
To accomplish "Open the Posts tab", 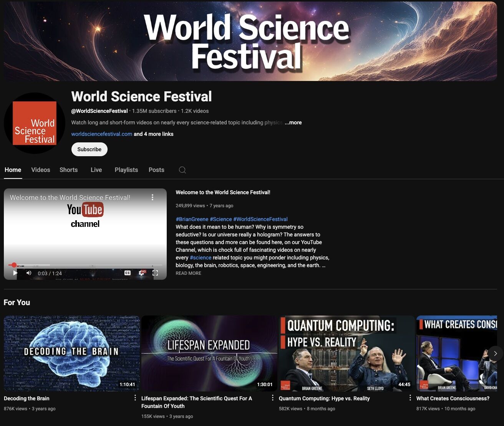I will tap(156, 170).
